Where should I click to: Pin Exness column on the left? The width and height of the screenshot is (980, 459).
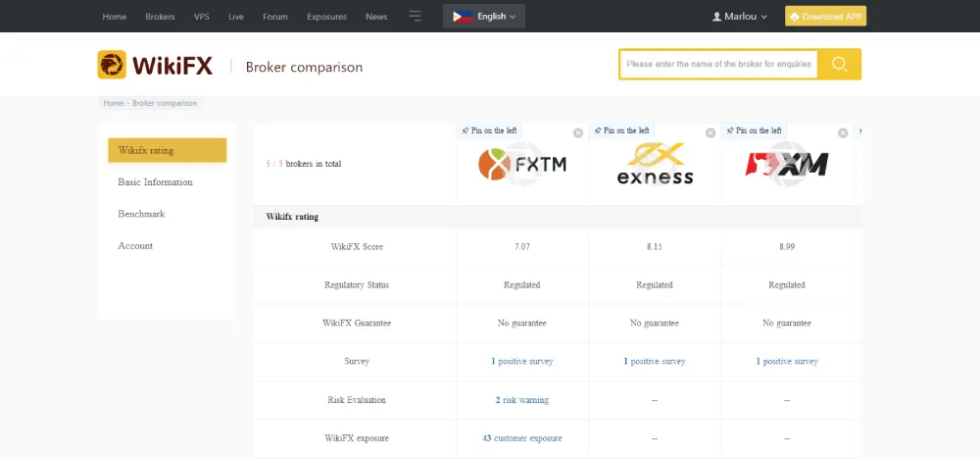click(x=622, y=130)
